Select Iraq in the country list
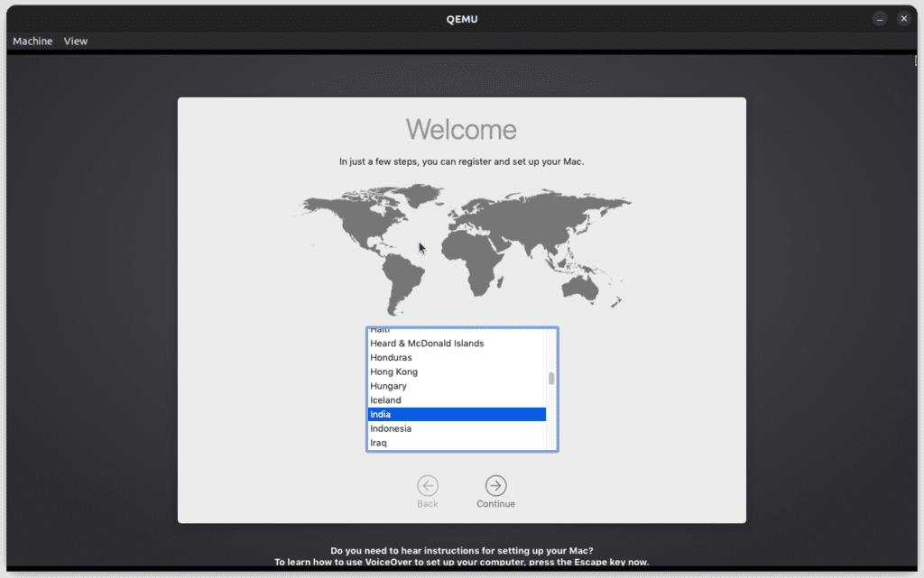The width and height of the screenshot is (924, 578). (457, 443)
